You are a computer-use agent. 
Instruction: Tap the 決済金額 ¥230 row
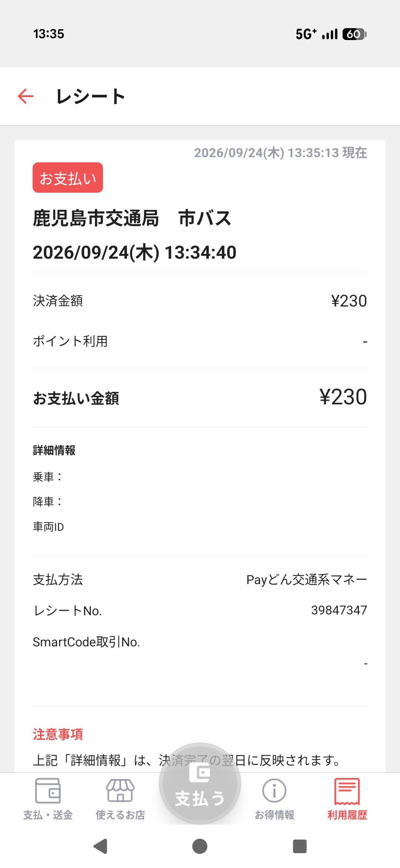tap(200, 301)
